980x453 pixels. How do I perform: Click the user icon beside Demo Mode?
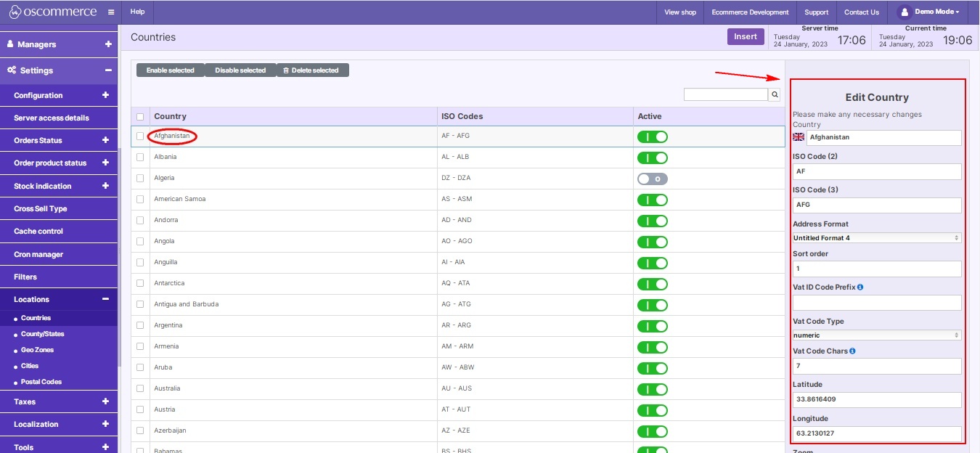point(904,11)
